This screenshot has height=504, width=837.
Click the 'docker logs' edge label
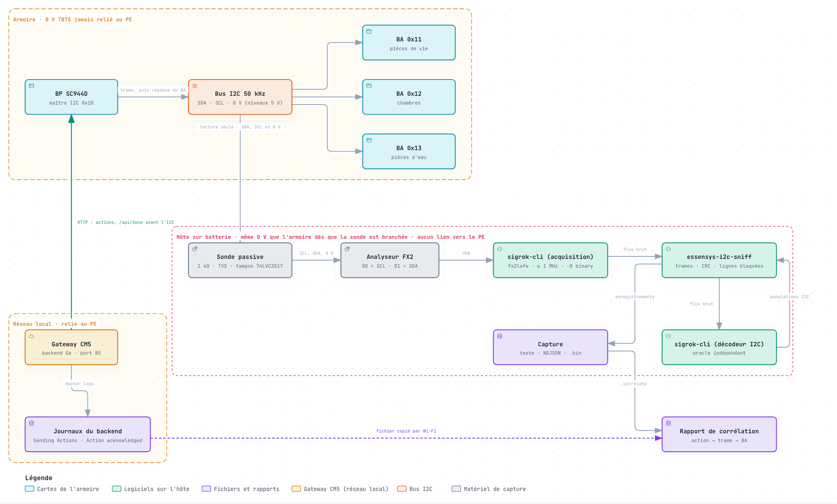(80, 384)
